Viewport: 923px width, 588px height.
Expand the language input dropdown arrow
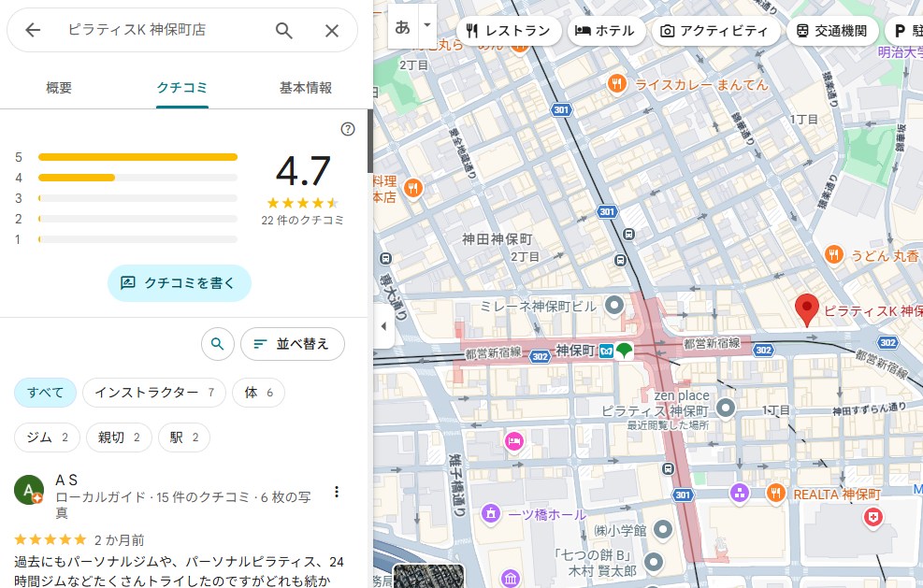pos(427,25)
